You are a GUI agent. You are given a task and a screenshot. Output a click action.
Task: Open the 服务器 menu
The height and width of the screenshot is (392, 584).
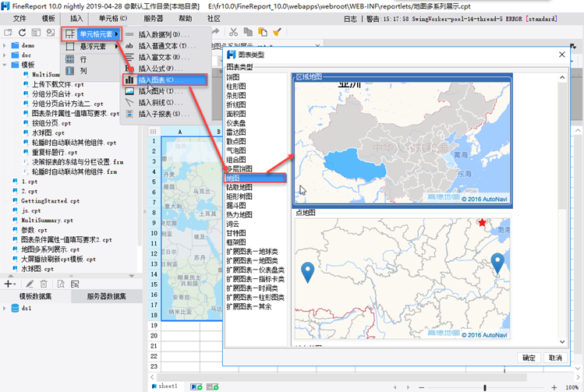tap(154, 19)
